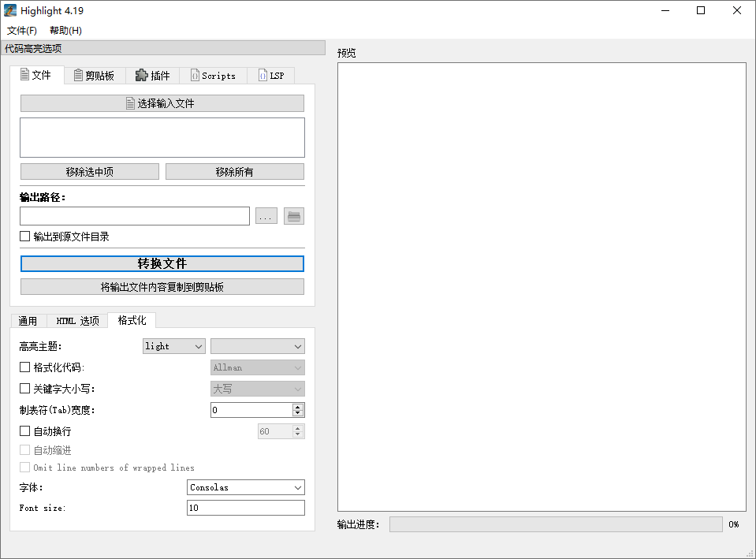Switch to the 文件 tab
This screenshot has height=559, width=756.
click(36, 75)
